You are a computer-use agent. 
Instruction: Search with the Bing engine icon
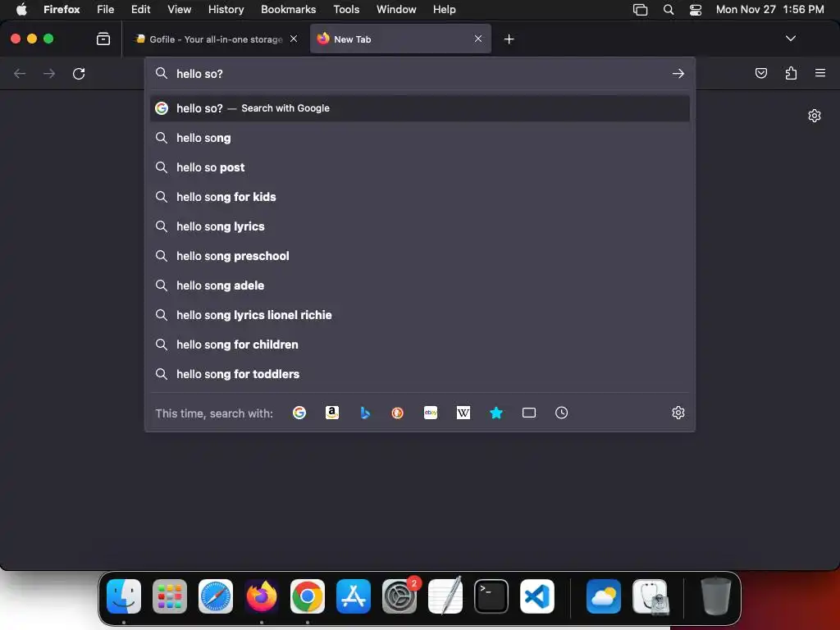tap(365, 413)
